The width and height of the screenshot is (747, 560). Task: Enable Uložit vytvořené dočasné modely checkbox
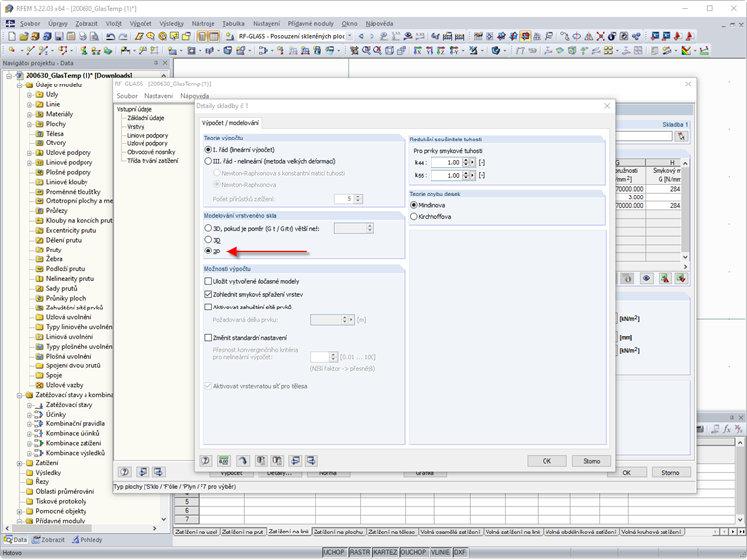(208, 281)
